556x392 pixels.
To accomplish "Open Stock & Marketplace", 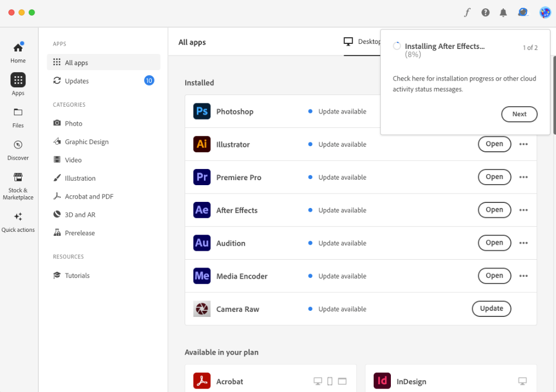I will pyautogui.click(x=18, y=187).
